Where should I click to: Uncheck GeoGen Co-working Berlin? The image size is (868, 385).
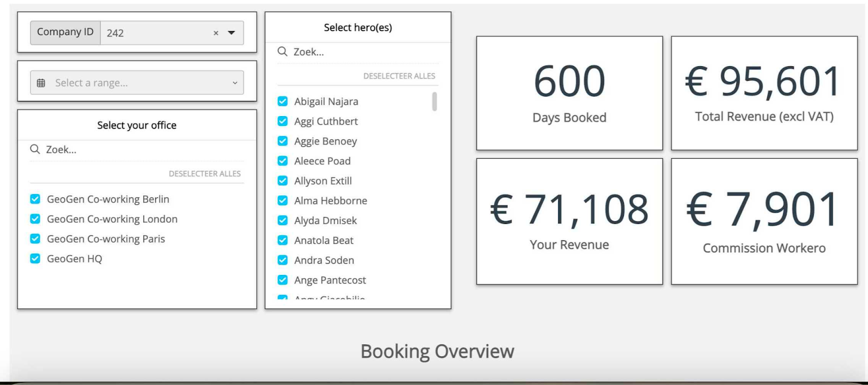(35, 199)
